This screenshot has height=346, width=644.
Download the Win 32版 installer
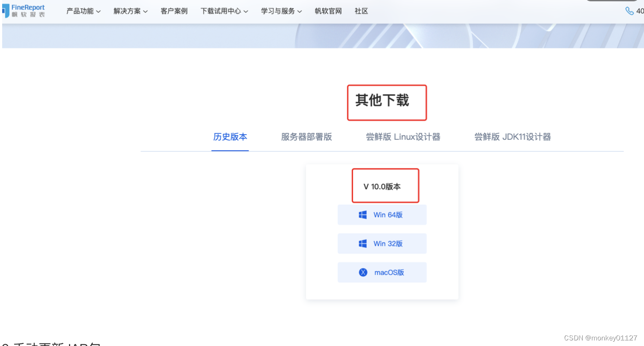pyautogui.click(x=382, y=244)
